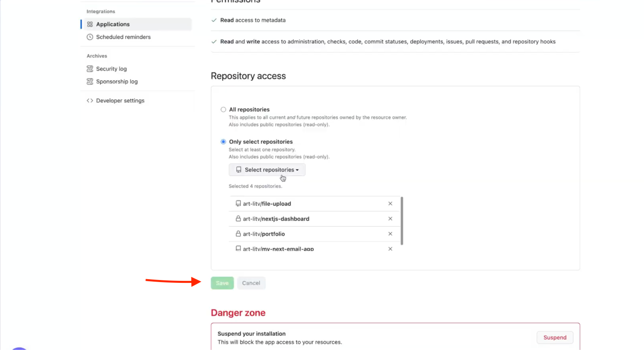Viewport: 644px width, 350px height.
Task: Click the Security log icon
Action: (x=90, y=69)
